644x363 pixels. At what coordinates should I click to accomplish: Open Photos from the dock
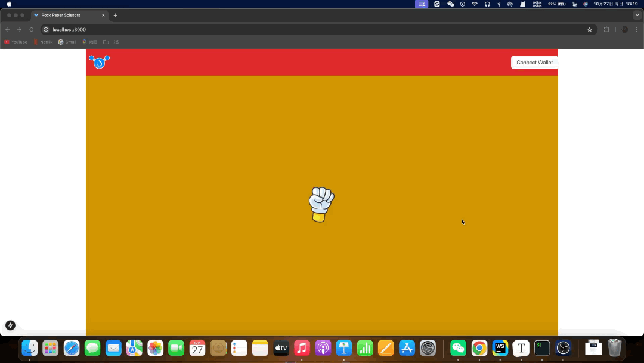155,348
